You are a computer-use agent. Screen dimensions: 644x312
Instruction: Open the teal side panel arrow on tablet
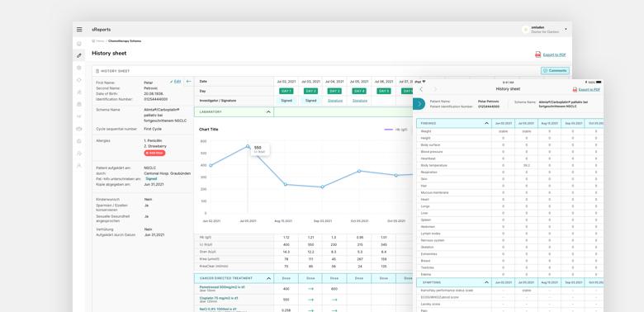(x=419, y=104)
